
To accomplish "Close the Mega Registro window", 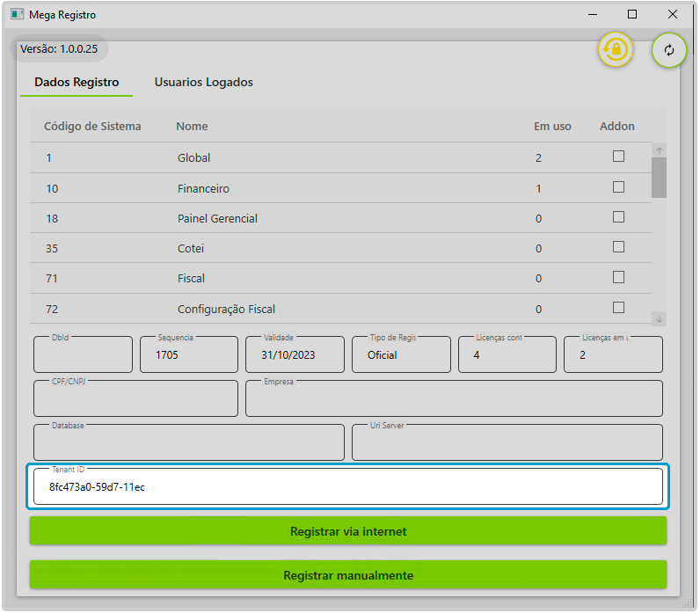I will point(673,14).
